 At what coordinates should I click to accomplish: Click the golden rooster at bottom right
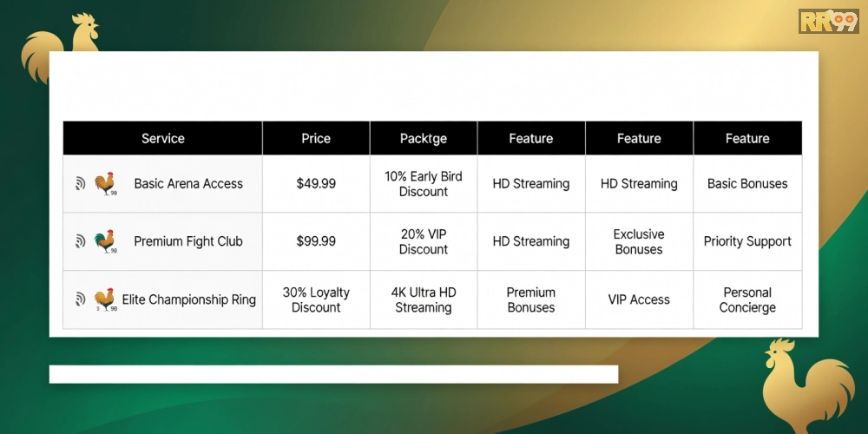pos(807,385)
